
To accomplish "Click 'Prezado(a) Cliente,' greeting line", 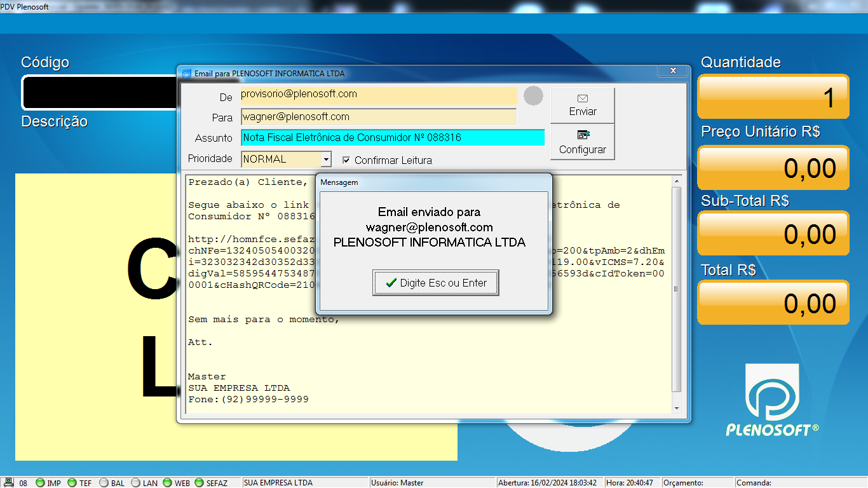I will [248, 182].
